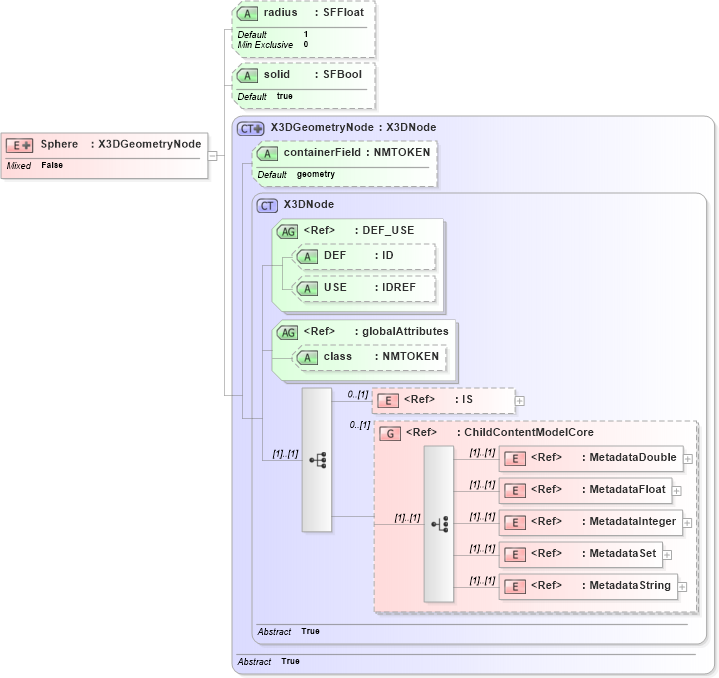Click the A icon beside solid attribute
The width and height of the screenshot is (719, 678).
[x=247, y=76]
